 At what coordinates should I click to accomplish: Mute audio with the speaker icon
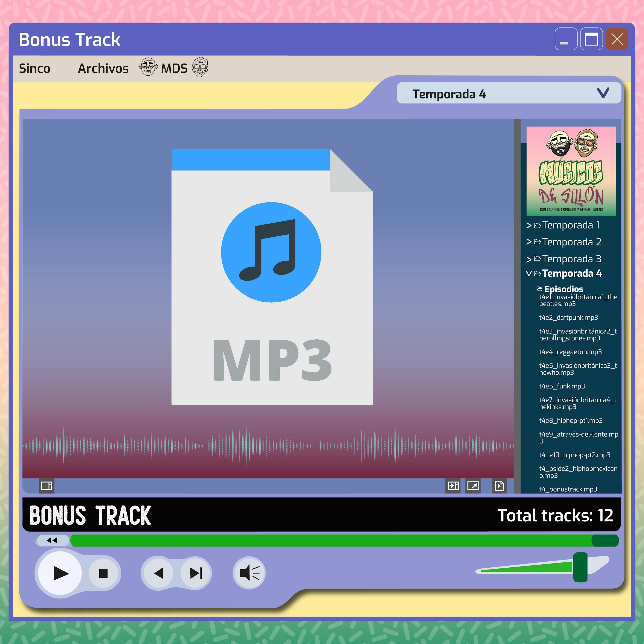pos(249,573)
